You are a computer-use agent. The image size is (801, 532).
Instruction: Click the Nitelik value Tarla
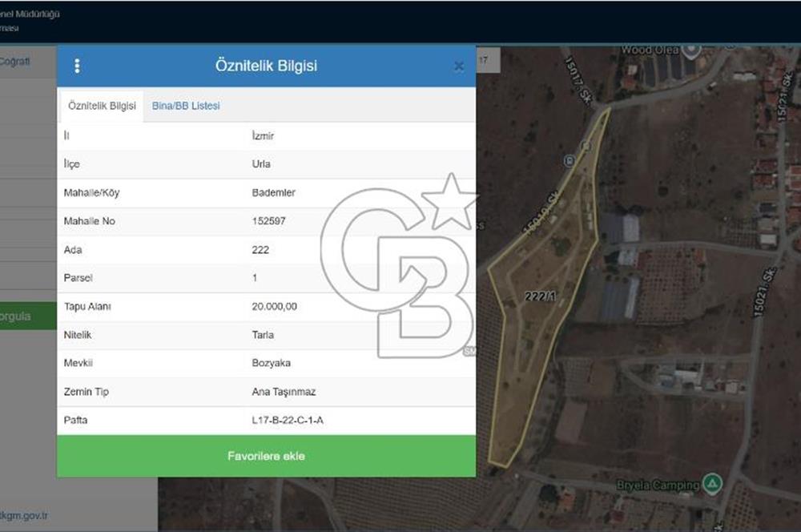263,335
